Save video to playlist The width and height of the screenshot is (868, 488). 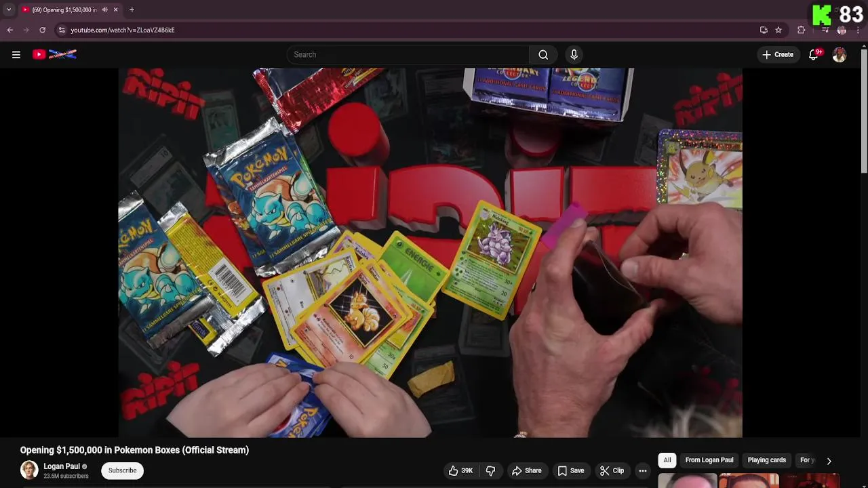(x=570, y=470)
